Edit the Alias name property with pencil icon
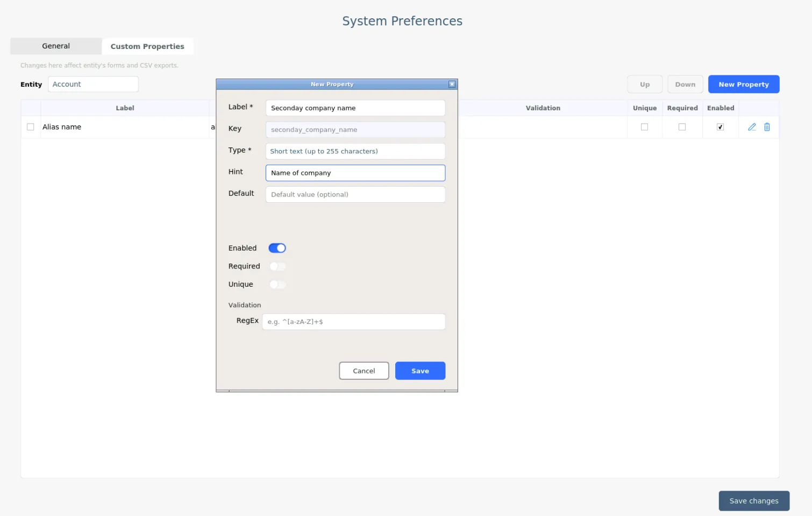The image size is (812, 516). (752, 127)
